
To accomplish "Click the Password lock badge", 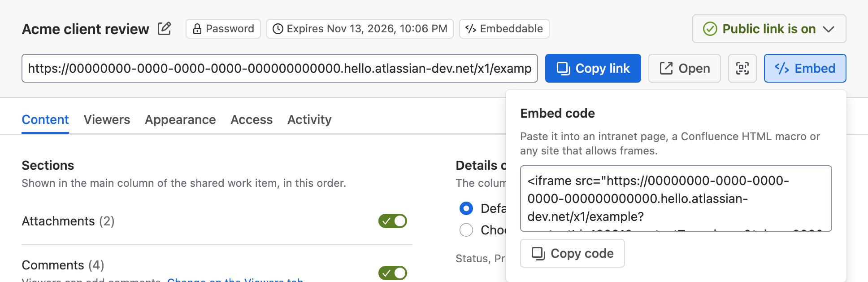I will pyautogui.click(x=223, y=29).
